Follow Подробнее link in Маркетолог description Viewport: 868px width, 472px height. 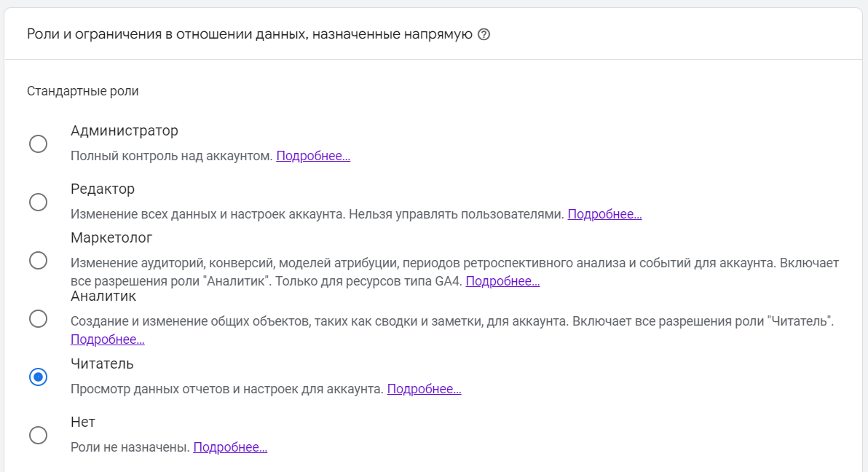(x=502, y=281)
